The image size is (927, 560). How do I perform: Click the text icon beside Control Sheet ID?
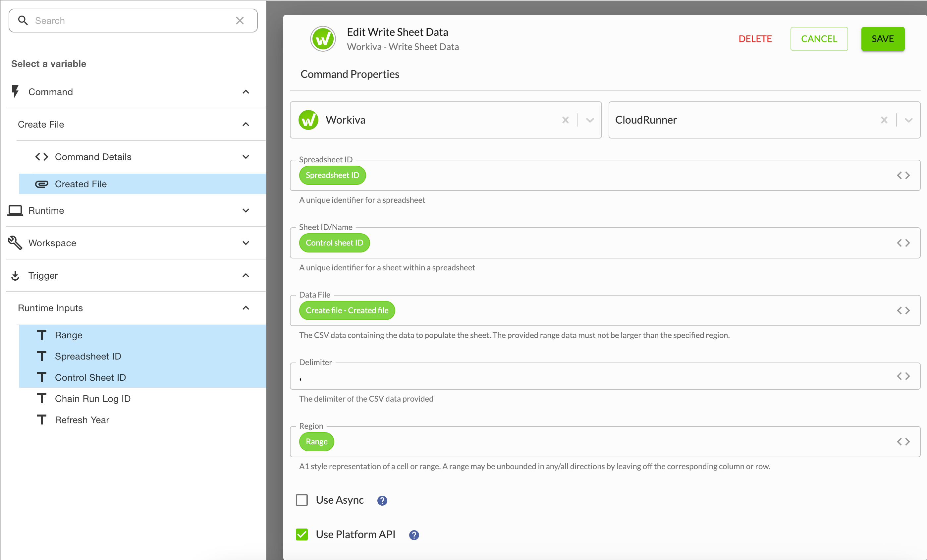pyautogui.click(x=42, y=377)
